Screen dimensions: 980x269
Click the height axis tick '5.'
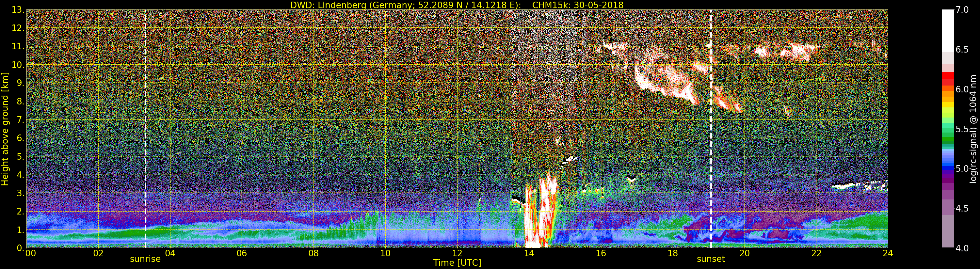click(x=20, y=156)
